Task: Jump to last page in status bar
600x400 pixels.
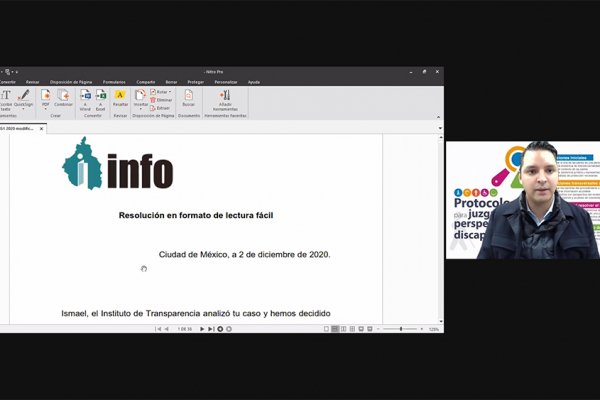Action: [211, 329]
